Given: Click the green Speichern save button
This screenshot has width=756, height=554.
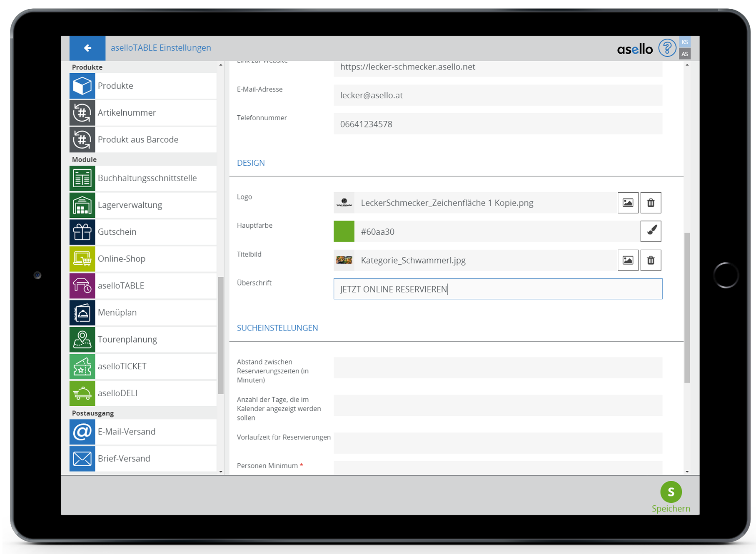Looking at the screenshot, I should (671, 492).
